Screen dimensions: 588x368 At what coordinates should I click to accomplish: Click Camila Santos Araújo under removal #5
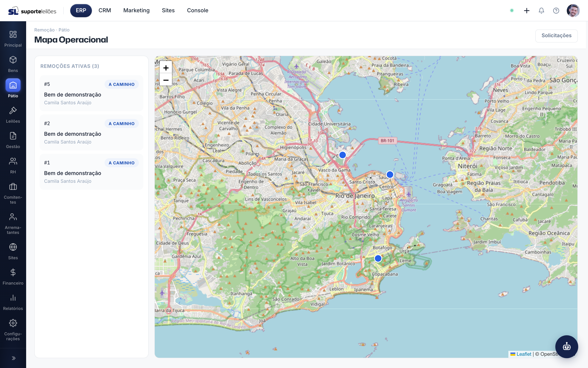coord(68,102)
